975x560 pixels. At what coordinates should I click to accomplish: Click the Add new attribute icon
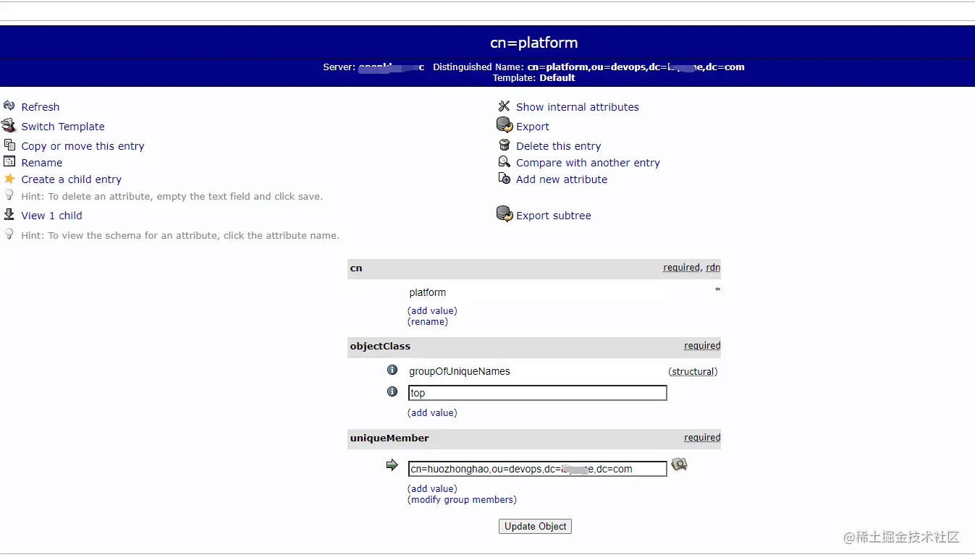tap(505, 178)
